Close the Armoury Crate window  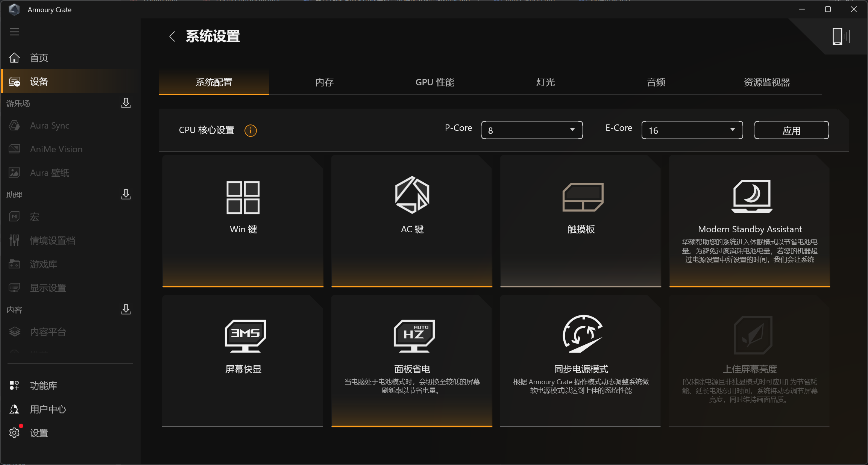[x=854, y=9]
